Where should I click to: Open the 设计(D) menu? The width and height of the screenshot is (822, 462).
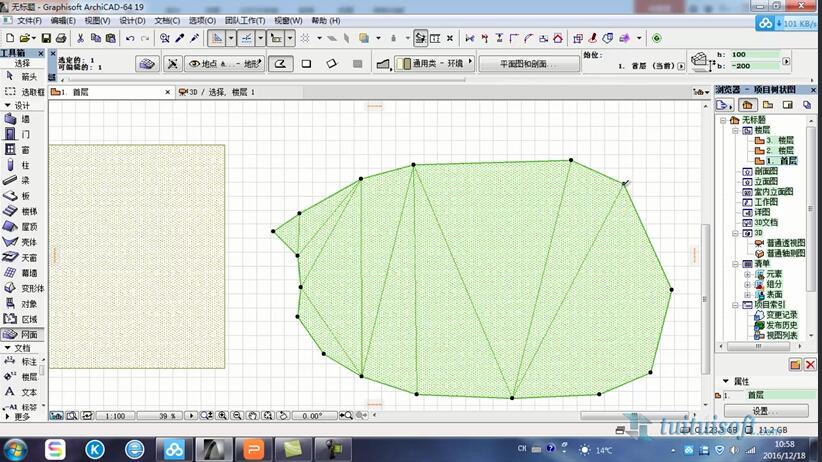131,20
